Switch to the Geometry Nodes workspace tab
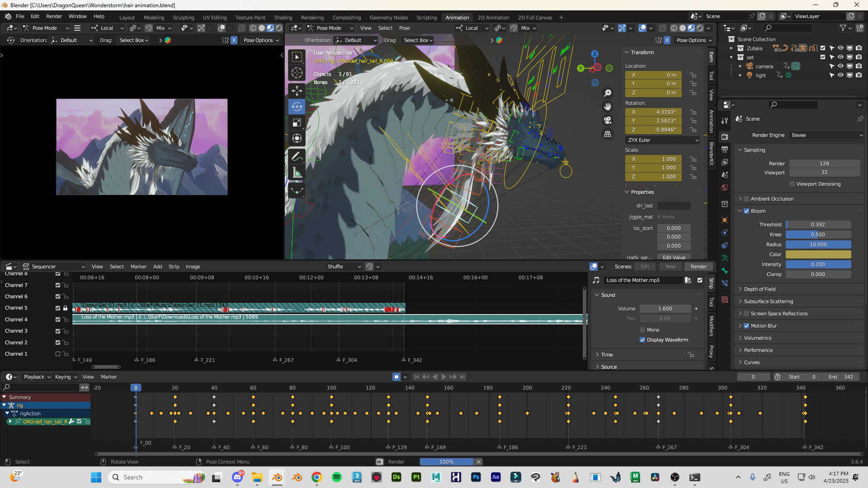868x488 pixels. point(389,18)
